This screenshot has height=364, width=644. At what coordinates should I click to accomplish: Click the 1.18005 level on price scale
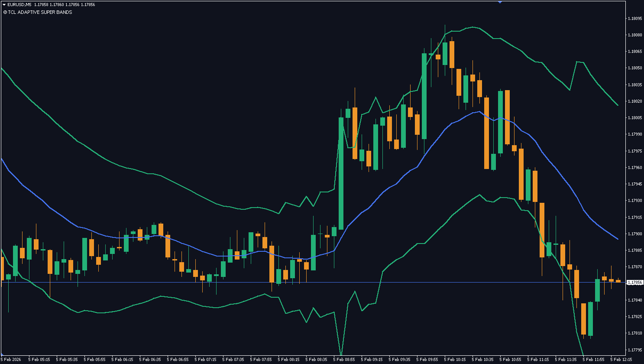[x=634, y=118]
